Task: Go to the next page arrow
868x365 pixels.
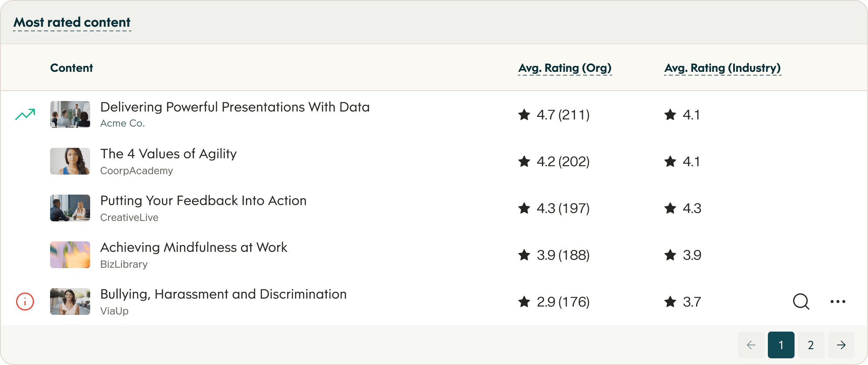Action: click(x=841, y=345)
